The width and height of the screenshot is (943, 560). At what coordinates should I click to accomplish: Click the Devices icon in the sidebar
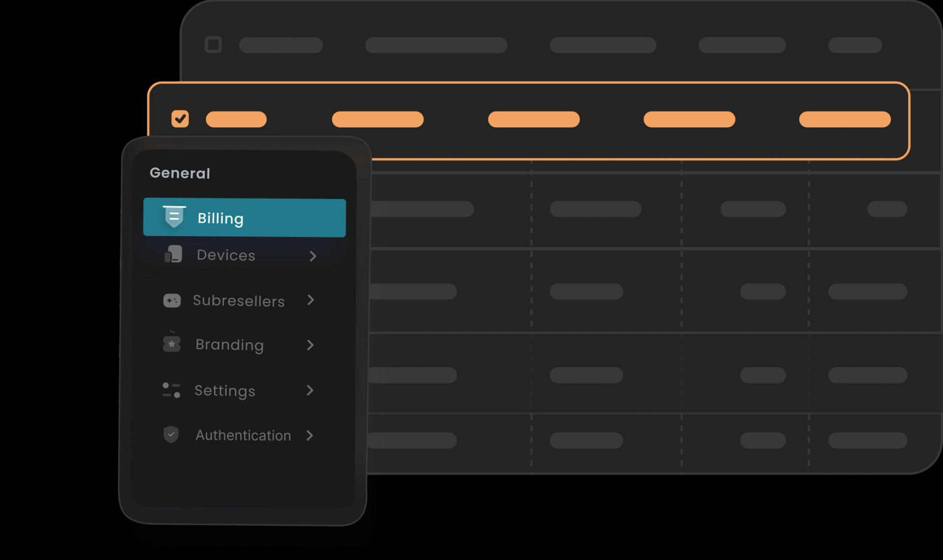tap(172, 255)
